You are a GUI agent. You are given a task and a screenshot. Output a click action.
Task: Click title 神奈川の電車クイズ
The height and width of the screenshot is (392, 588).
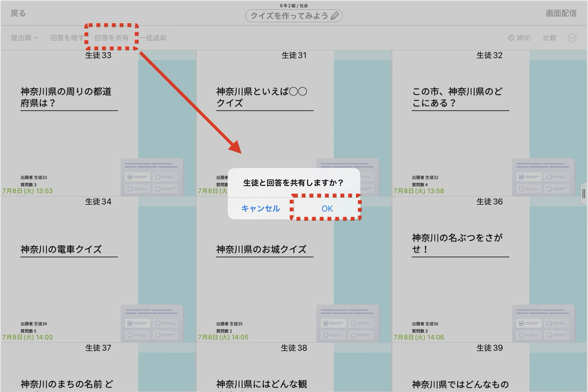(x=61, y=249)
